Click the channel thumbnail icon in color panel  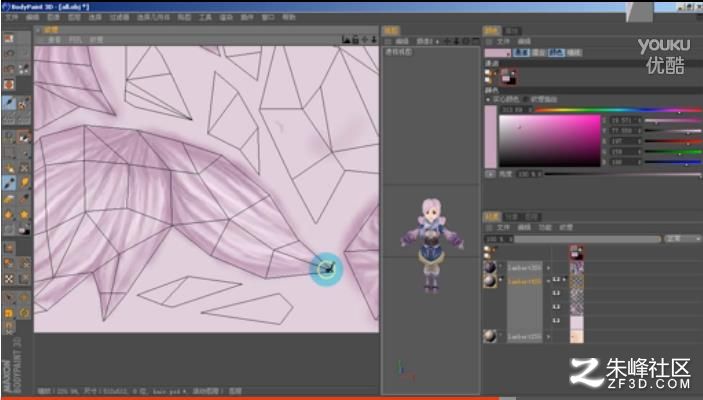tap(508, 77)
